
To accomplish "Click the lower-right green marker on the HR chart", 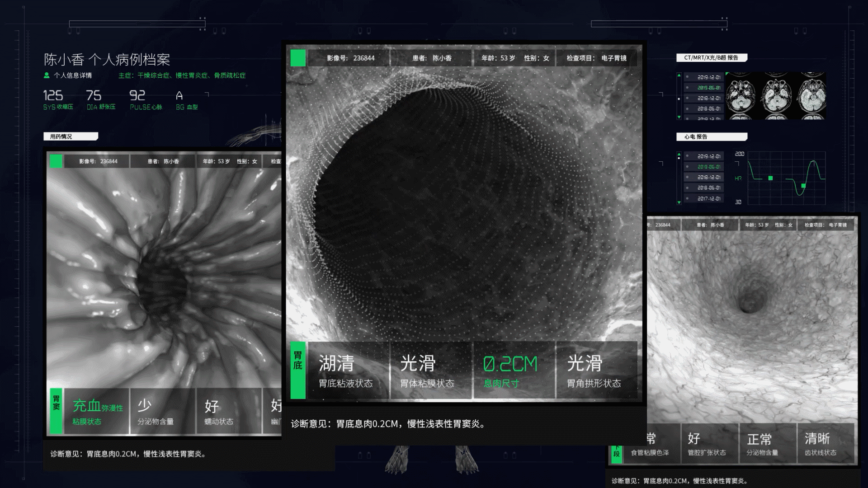I will [x=803, y=186].
